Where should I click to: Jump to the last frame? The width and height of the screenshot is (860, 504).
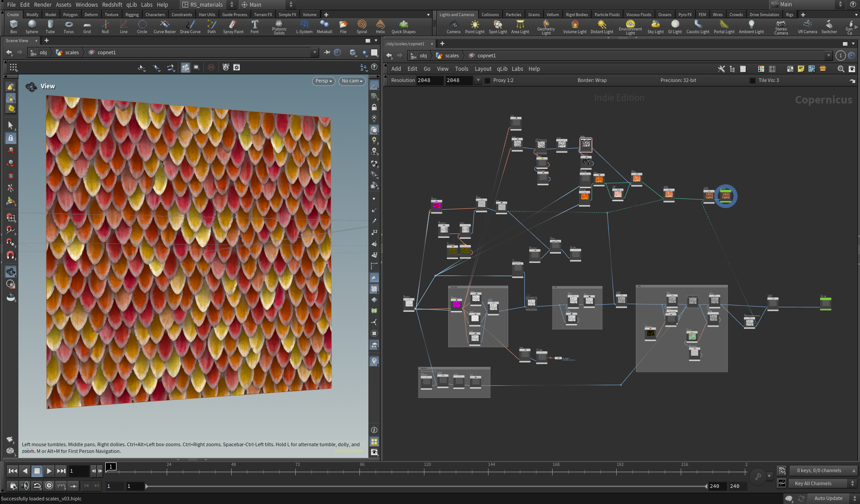[x=61, y=471]
